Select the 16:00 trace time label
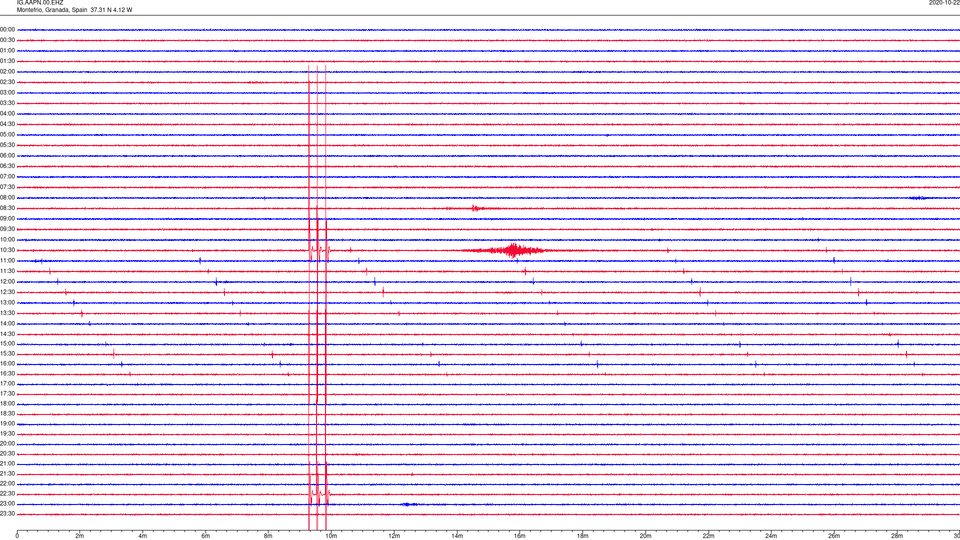The height and width of the screenshot is (540, 960). pos(7,364)
